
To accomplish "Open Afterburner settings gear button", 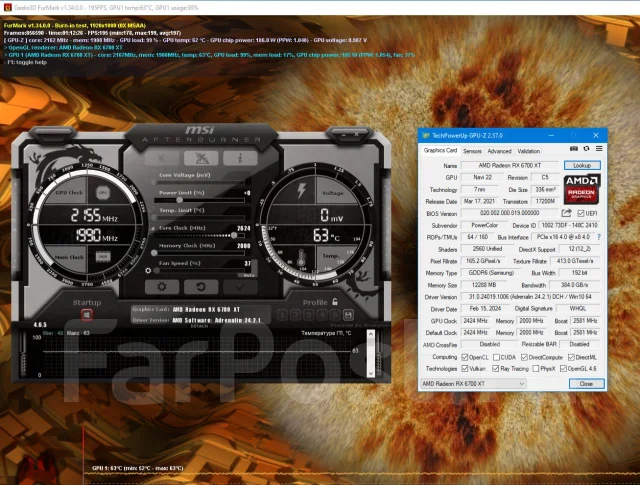I will (162, 287).
